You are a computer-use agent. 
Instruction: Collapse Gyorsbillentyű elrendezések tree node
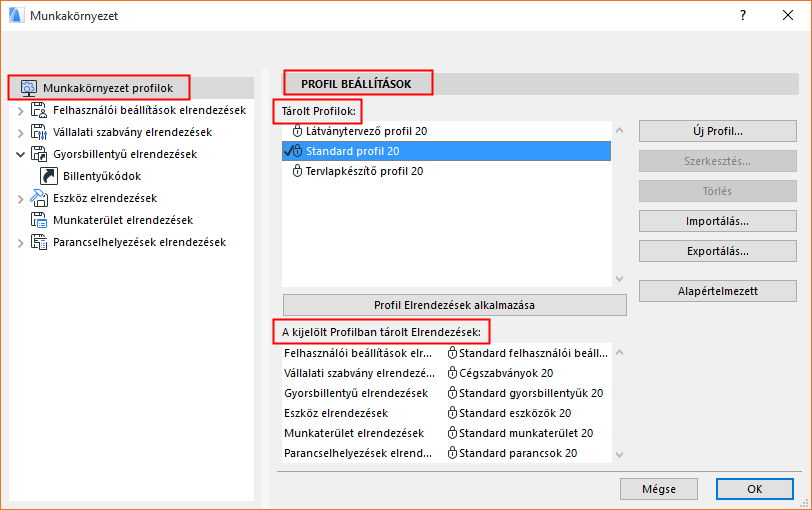(x=20, y=154)
